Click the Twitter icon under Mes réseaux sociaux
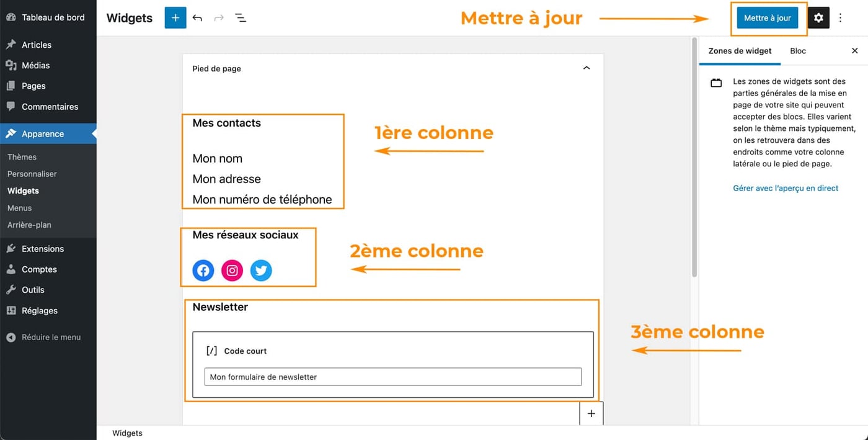This screenshot has width=868, height=440. click(261, 270)
